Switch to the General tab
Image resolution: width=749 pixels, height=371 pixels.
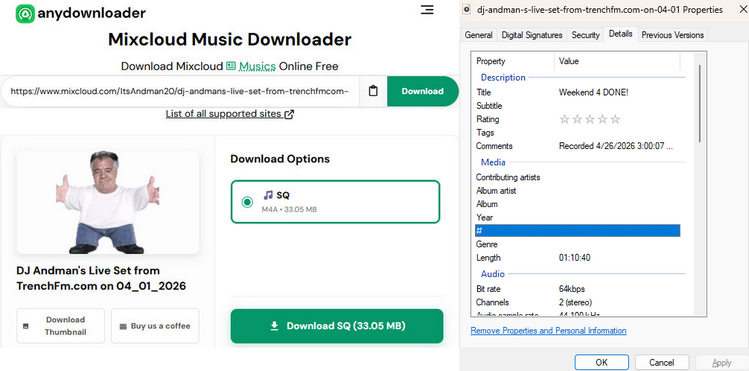[479, 35]
